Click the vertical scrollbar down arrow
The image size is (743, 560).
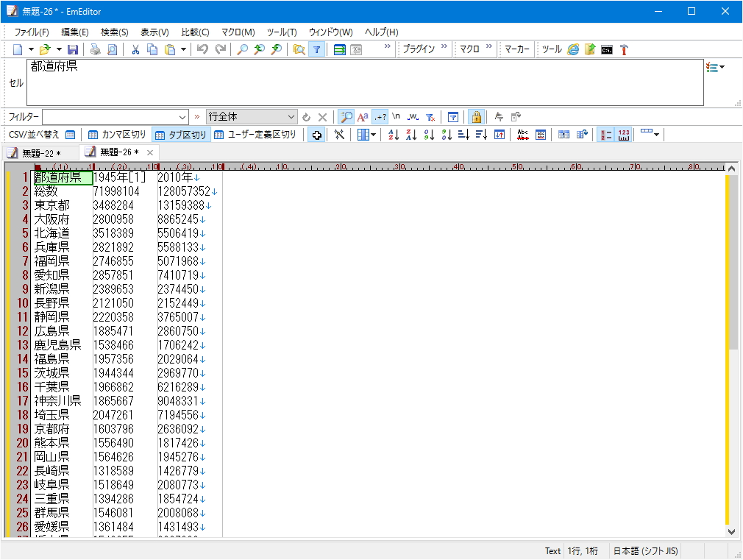coord(731,531)
